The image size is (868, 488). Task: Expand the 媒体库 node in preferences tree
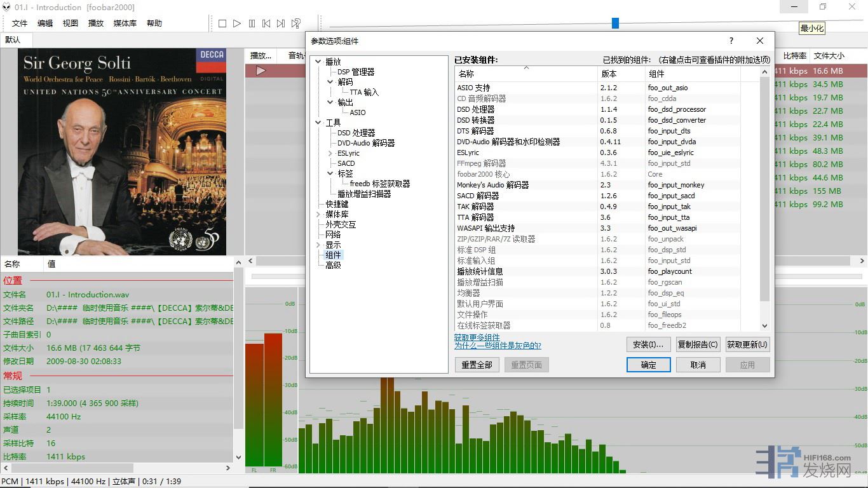pyautogui.click(x=318, y=214)
